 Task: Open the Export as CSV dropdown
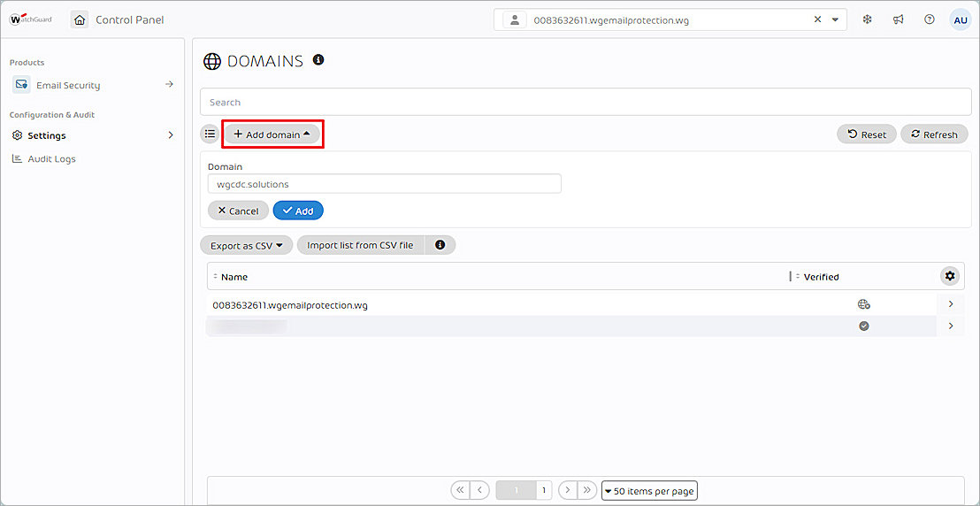coord(246,245)
